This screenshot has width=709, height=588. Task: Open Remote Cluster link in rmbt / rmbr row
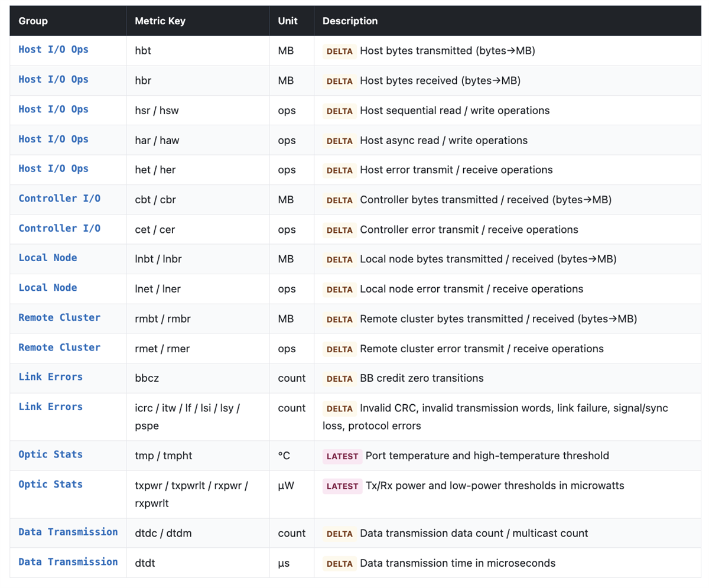point(60,317)
